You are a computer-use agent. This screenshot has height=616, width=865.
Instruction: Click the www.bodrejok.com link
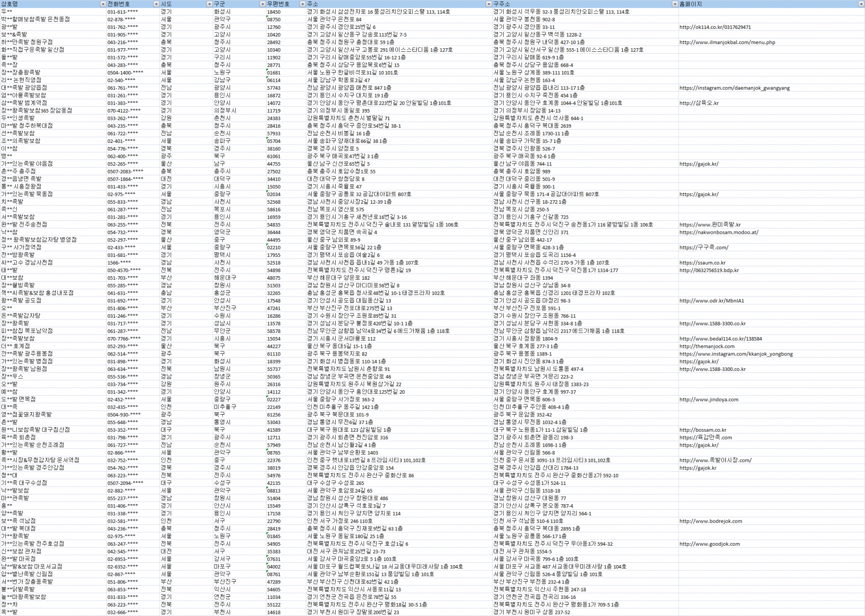pos(710,521)
